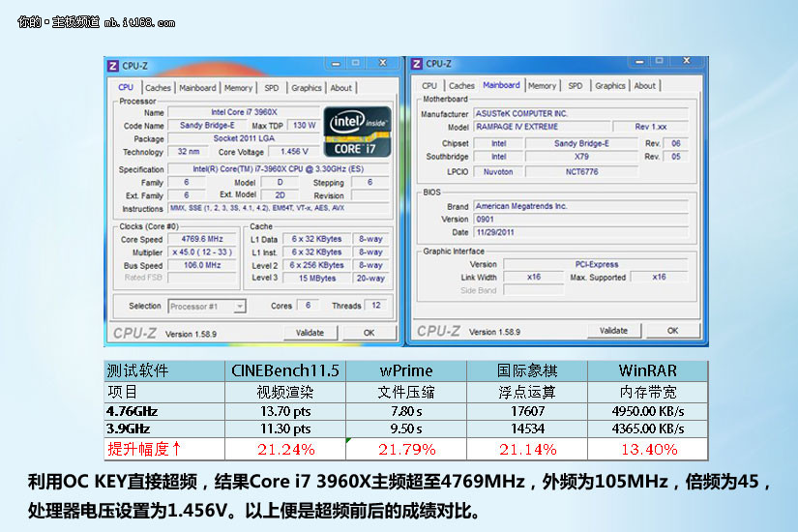Open Caches tab in right CPU-Z window

click(x=461, y=85)
